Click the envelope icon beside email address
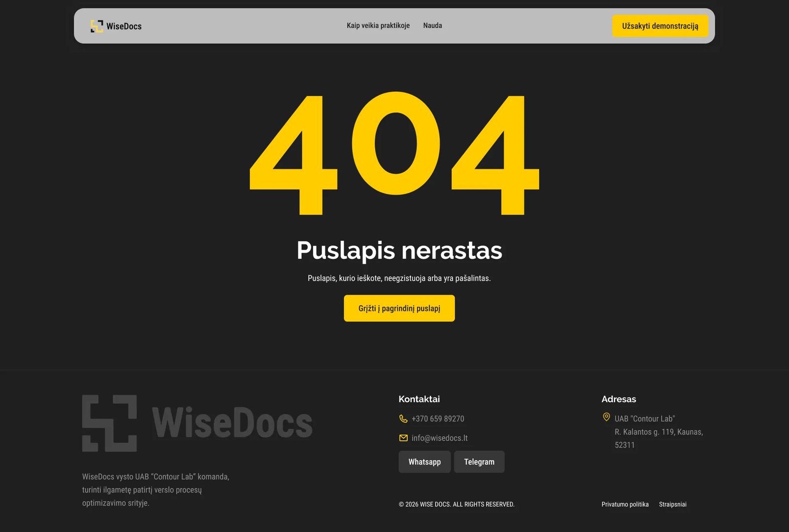Viewport: 789px width, 532px height. (x=403, y=438)
